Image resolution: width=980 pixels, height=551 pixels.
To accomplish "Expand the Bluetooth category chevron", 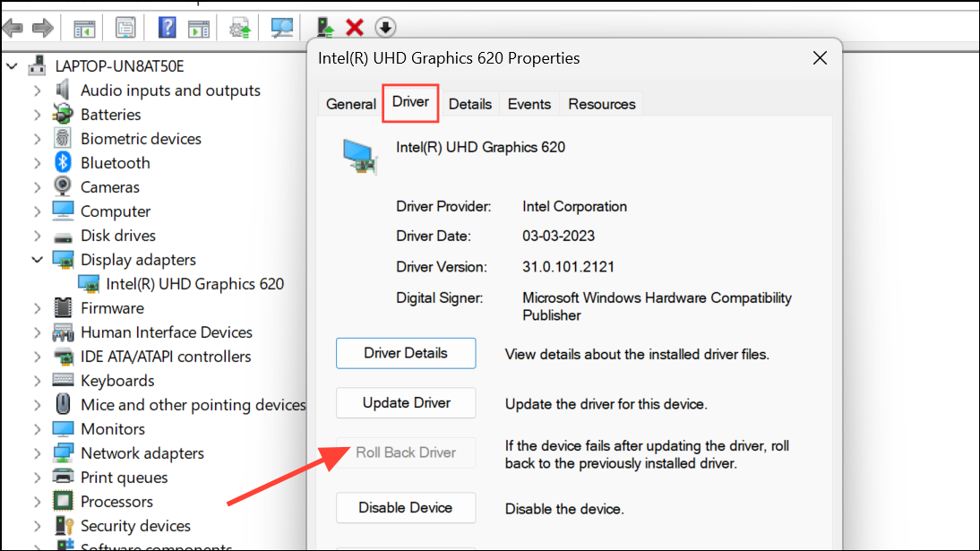I will 37,163.
